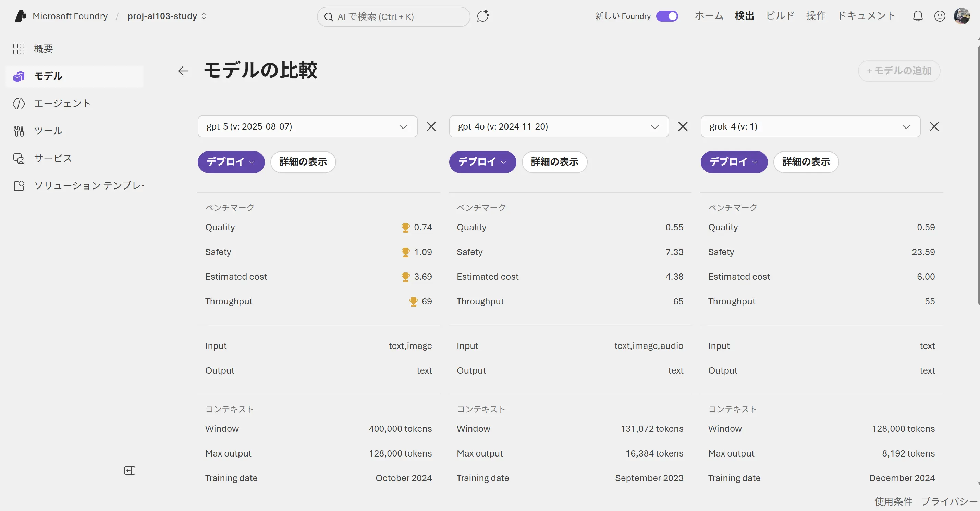Open the notifications bell icon
Image resolution: width=980 pixels, height=511 pixels.
pos(918,16)
